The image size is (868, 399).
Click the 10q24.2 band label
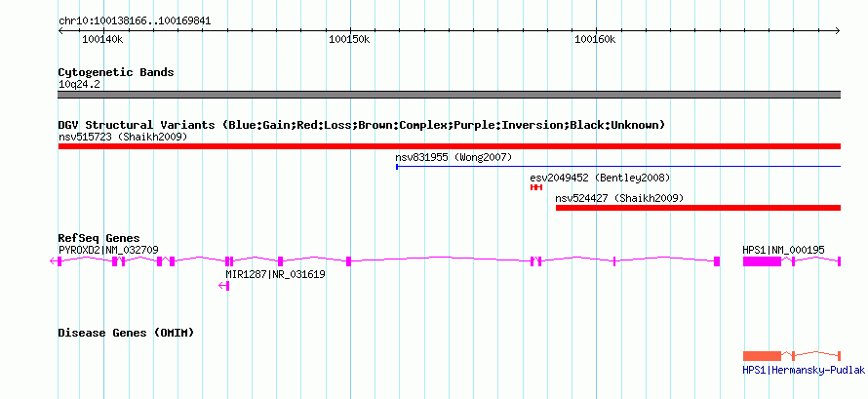[79, 85]
